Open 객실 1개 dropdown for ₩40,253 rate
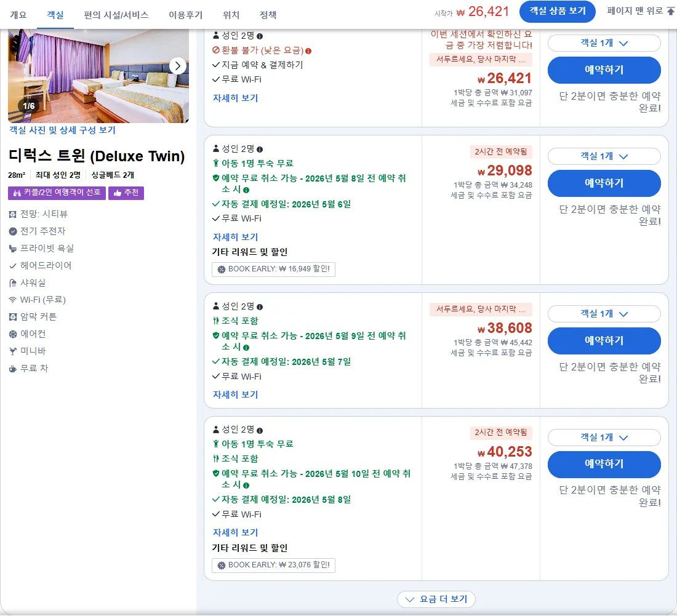This screenshot has width=677, height=616. click(604, 438)
